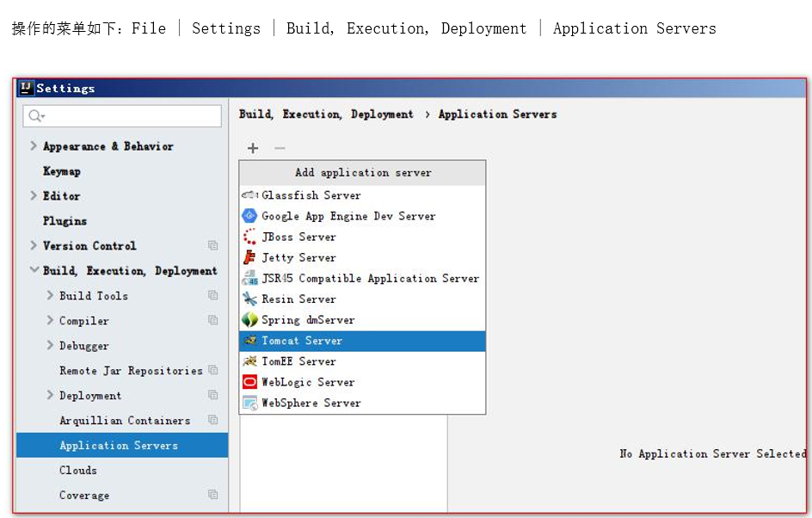Click the Spring dmServer leaf icon
Image resolution: width=812 pixels, height=518 pixels.
pyautogui.click(x=249, y=319)
